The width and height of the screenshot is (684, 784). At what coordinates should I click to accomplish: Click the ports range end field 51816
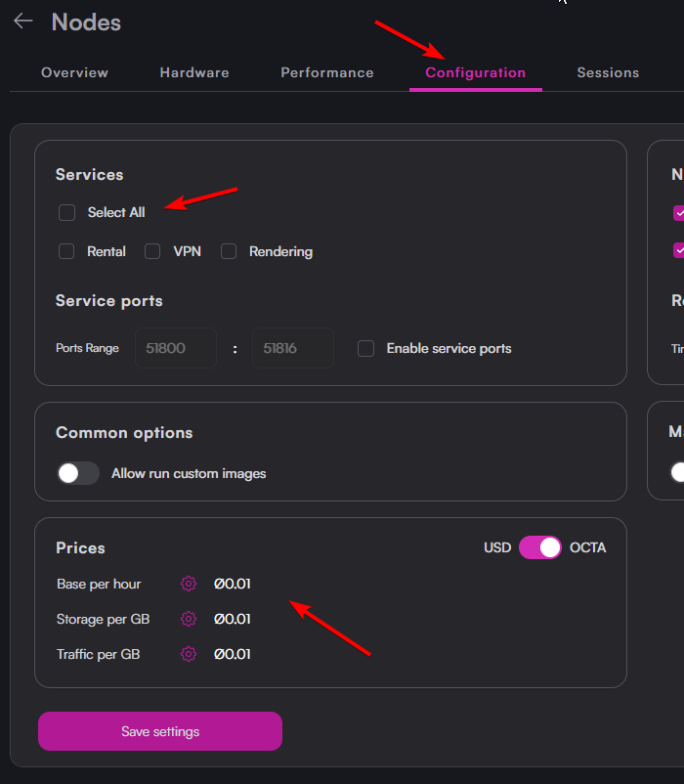[x=292, y=348]
